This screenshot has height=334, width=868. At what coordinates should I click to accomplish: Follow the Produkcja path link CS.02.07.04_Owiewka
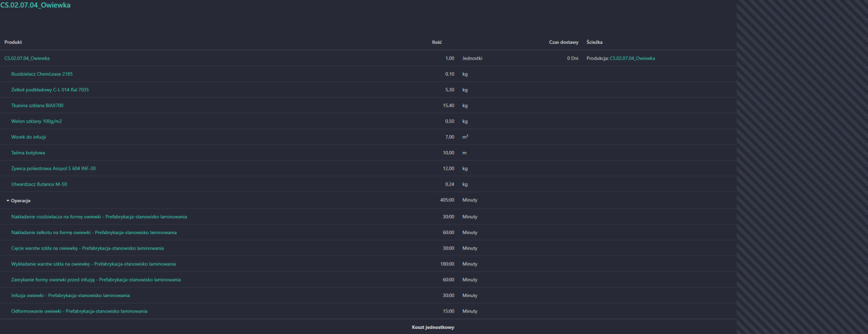pyautogui.click(x=632, y=58)
